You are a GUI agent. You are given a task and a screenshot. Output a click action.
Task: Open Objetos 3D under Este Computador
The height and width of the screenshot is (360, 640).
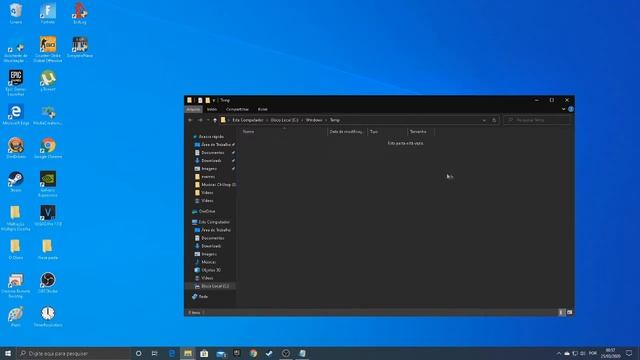[x=211, y=270]
